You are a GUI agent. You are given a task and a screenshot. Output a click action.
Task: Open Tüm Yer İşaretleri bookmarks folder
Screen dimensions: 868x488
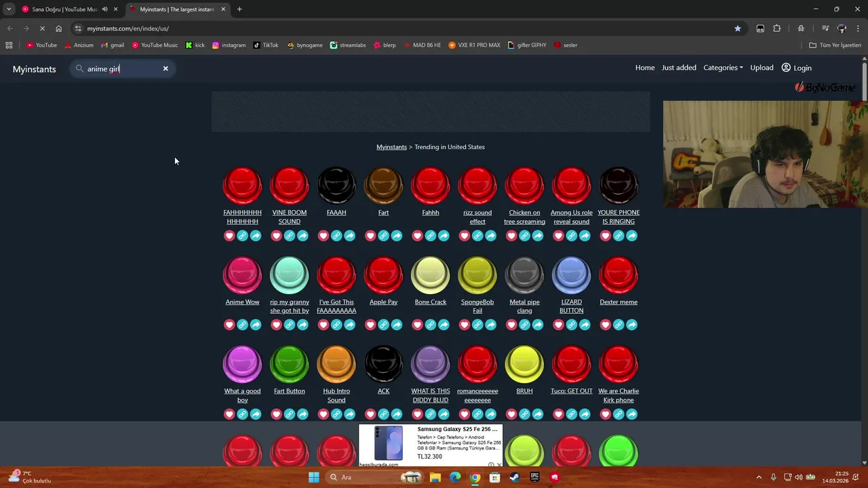pyautogui.click(x=835, y=45)
